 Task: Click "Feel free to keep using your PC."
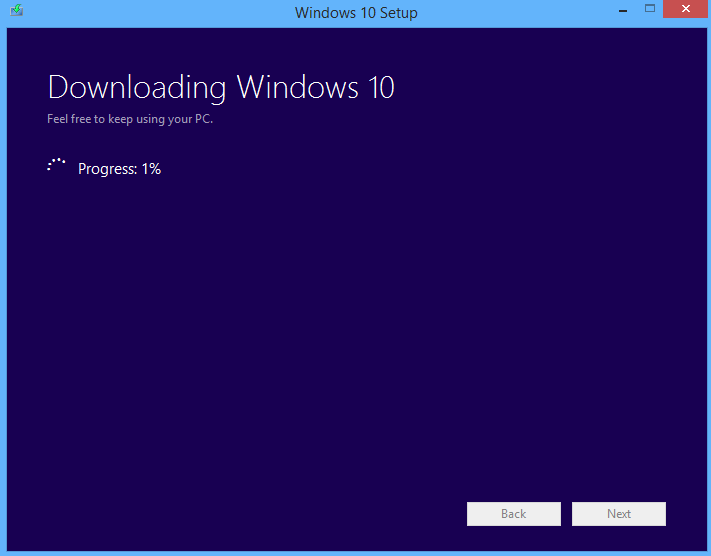(130, 119)
